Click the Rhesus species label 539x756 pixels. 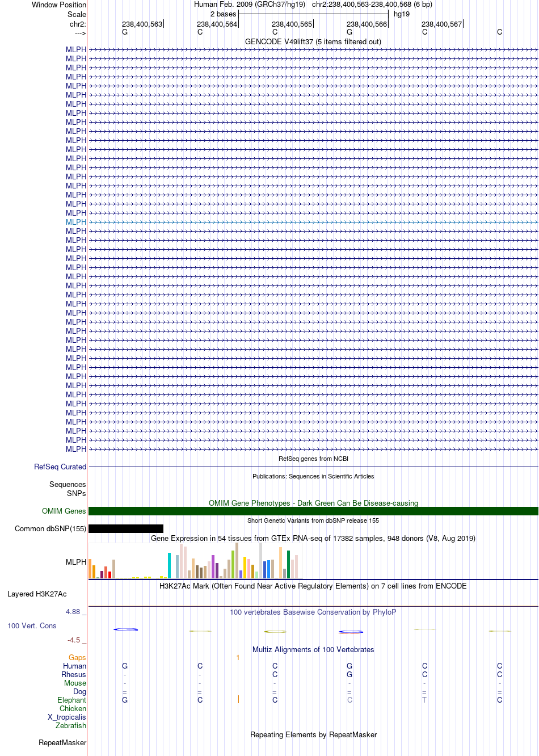click(x=74, y=674)
